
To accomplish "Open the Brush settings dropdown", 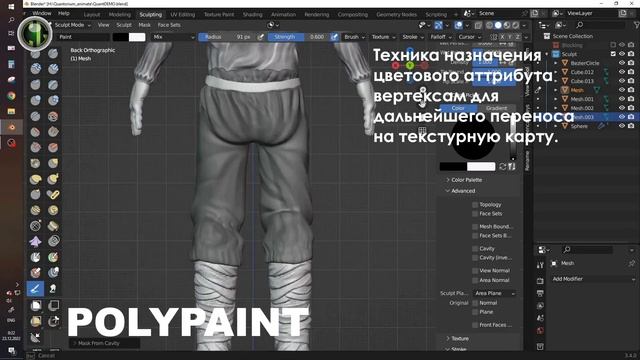I will (x=354, y=37).
